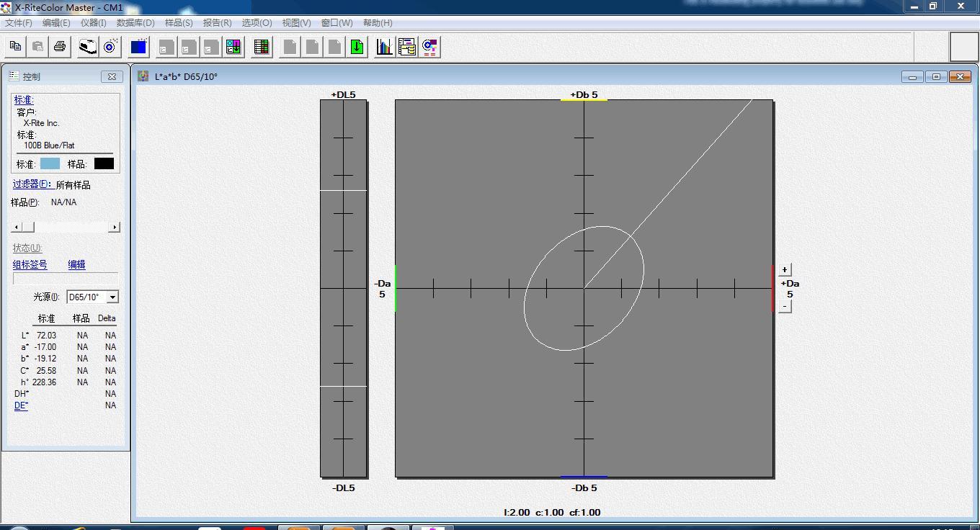Minimize the L*a*b* D65/10° child window
This screenshot has height=530, width=980.
tap(912, 76)
